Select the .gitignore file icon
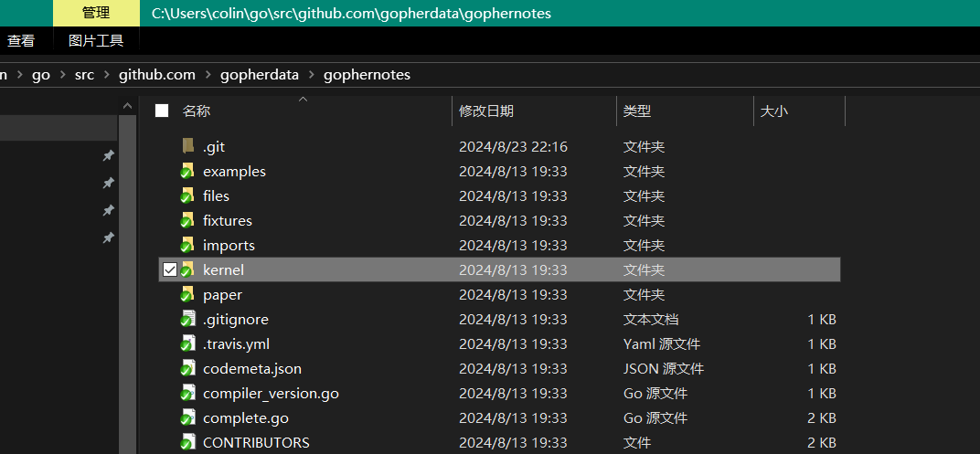The image size is (980, 454). (187, 319)
